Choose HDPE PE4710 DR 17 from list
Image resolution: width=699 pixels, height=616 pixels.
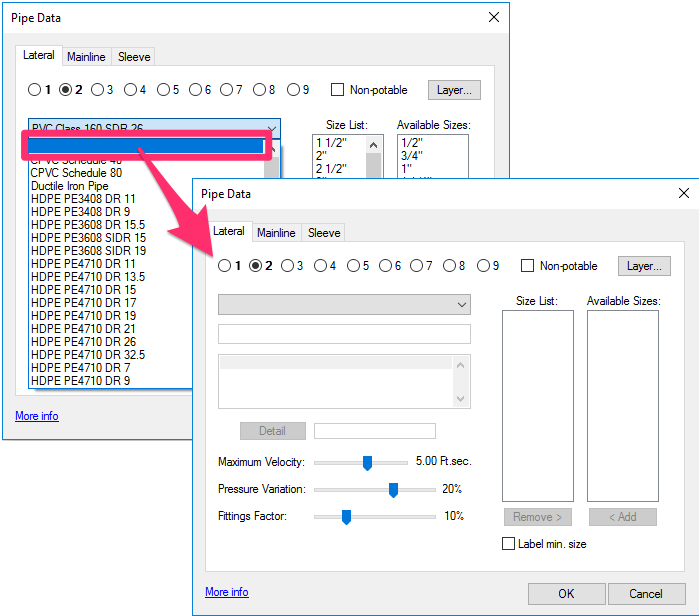click(x=84, y=303)
